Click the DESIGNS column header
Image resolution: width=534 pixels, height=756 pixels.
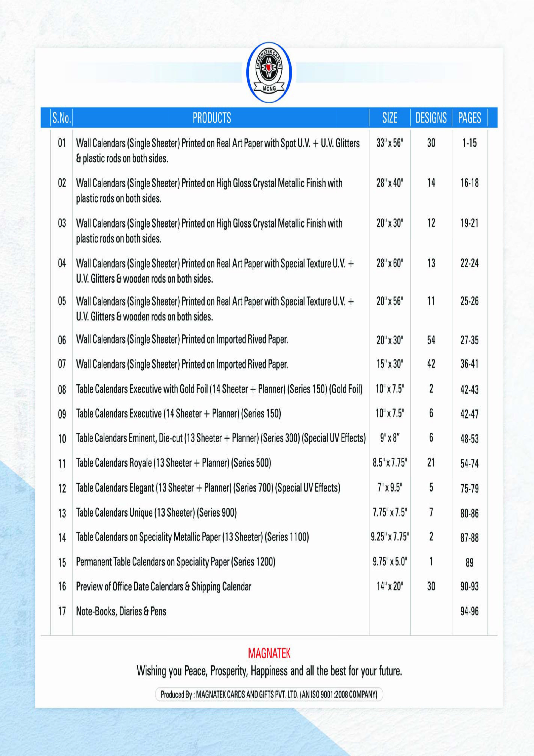click(431, 118)
